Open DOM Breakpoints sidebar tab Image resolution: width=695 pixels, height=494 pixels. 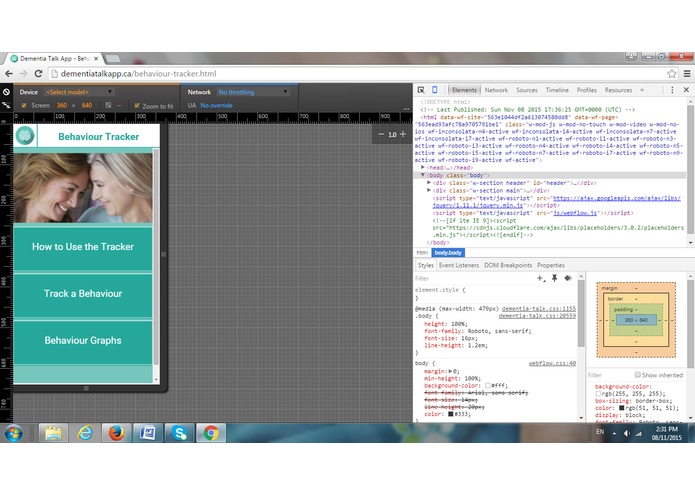pyautogui.click(x=508, y=265)
